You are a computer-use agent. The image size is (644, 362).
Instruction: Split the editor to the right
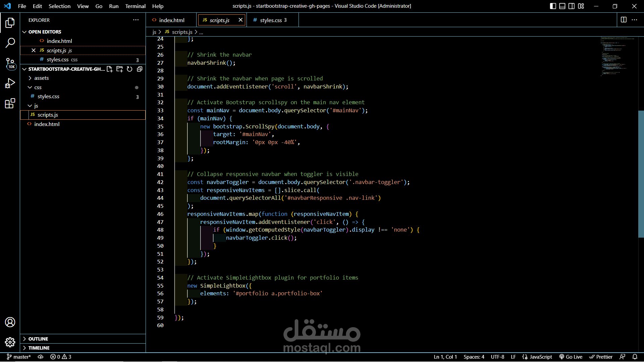tap(624, 20)
